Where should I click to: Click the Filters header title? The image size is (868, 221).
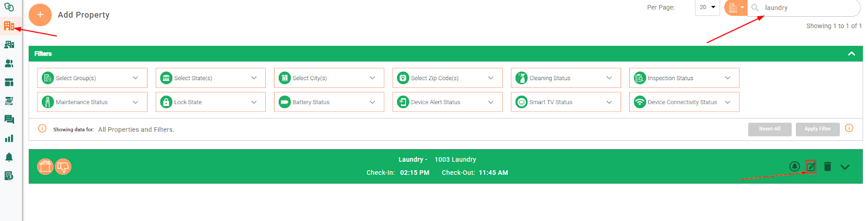(x=43, y=54)
